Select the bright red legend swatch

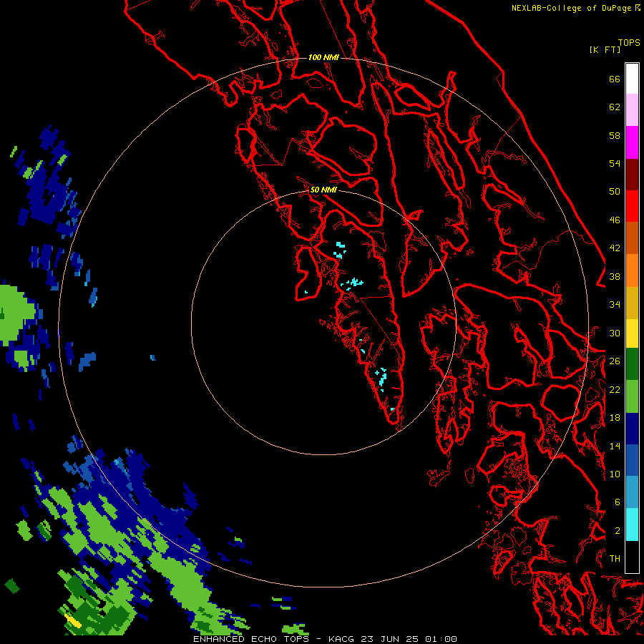632,206
